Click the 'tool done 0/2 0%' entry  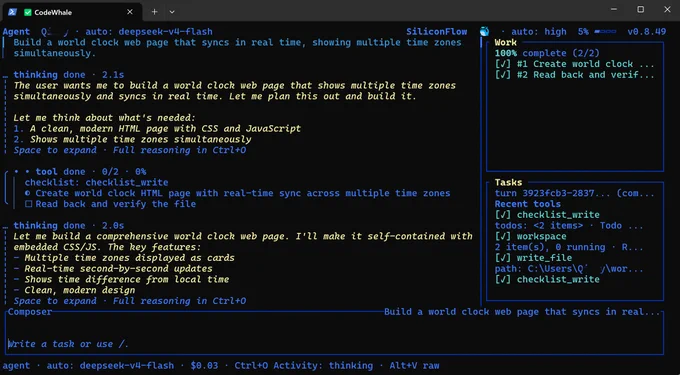coord(80,172)
